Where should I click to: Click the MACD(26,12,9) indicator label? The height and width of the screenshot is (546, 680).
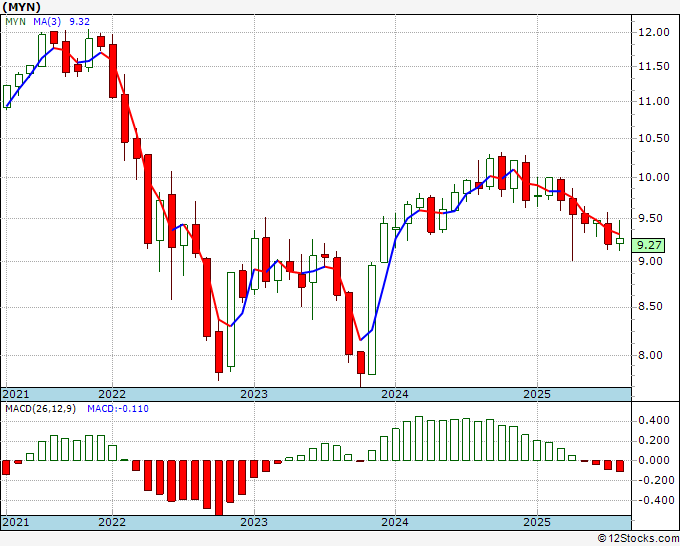[x=40, y=409]
